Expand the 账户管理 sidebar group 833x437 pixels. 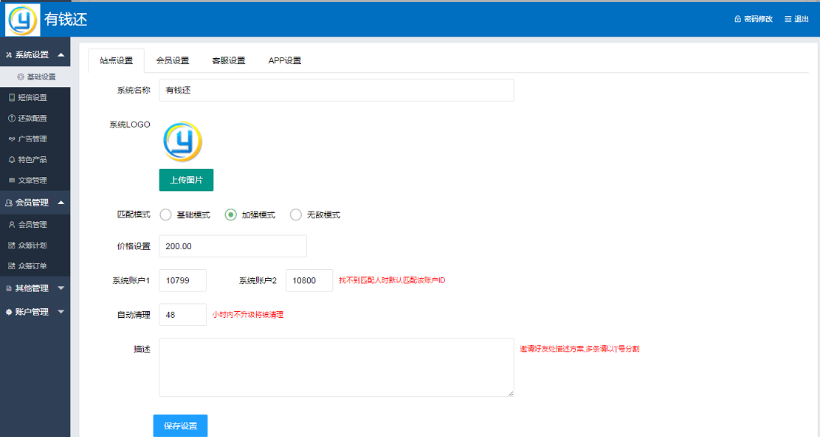coord(35,312)
